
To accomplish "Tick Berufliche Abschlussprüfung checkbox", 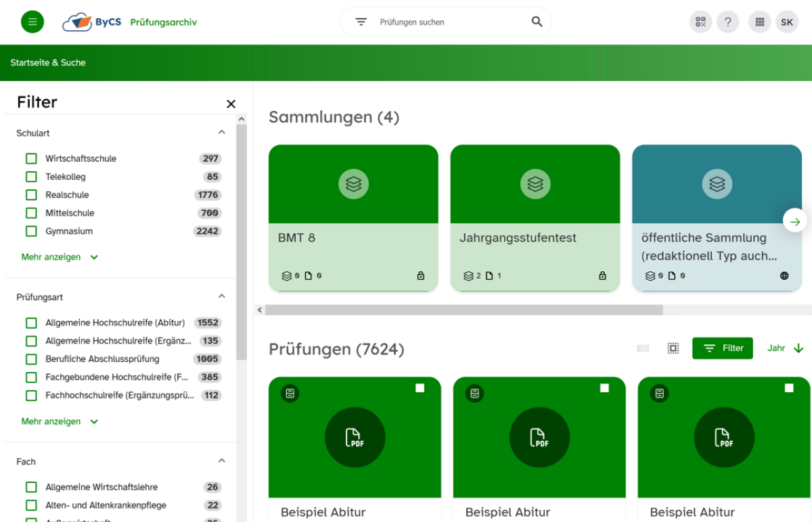I will tap(31, 359).
